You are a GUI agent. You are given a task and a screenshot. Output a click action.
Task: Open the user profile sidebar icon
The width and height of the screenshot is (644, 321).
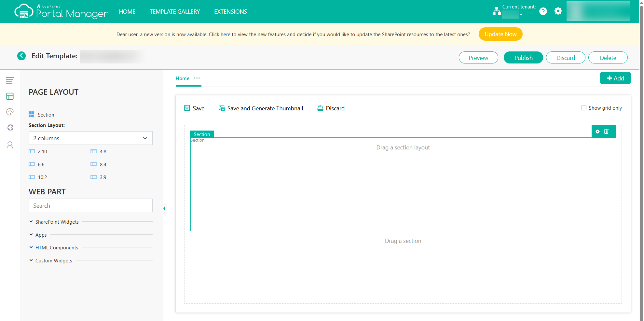coord(10,145)
